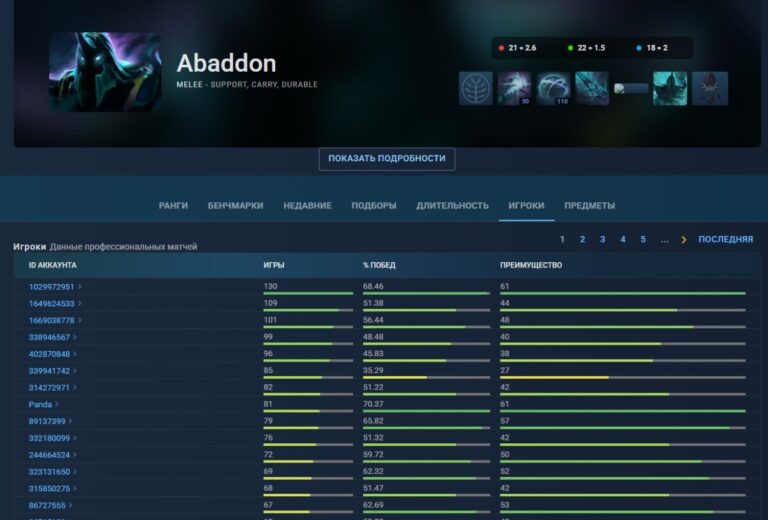Open account 1649624533 profile

pos(51,304)
